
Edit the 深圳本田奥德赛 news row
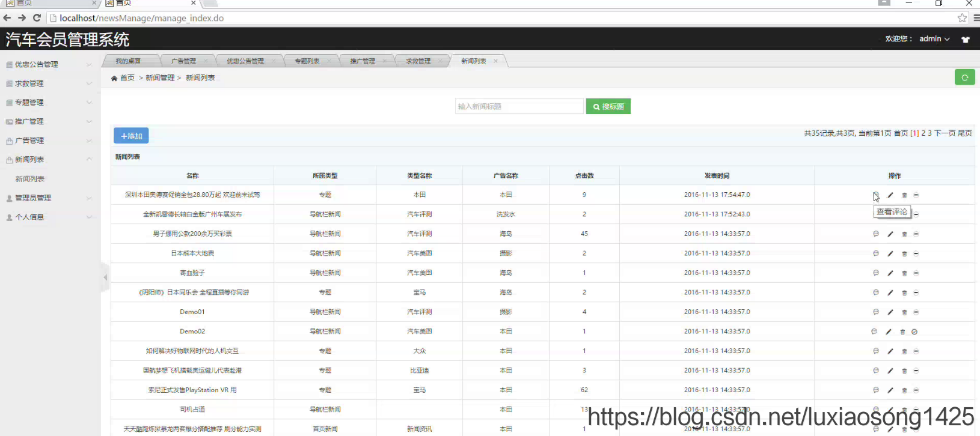pyautogui.click(x=890, y=195)
